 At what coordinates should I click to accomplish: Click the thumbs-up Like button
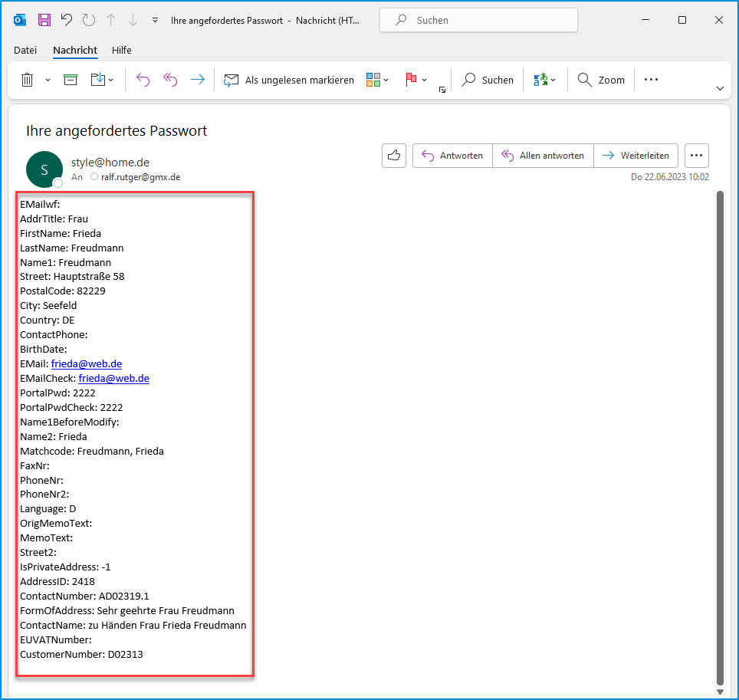tap(394, 156)
